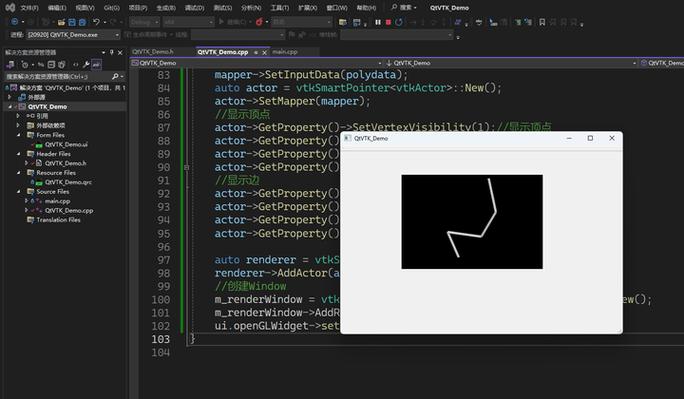Click the Visual Studio logo icon
The height and width of the screenshot is (399, 684).
(x=10, y=7)
